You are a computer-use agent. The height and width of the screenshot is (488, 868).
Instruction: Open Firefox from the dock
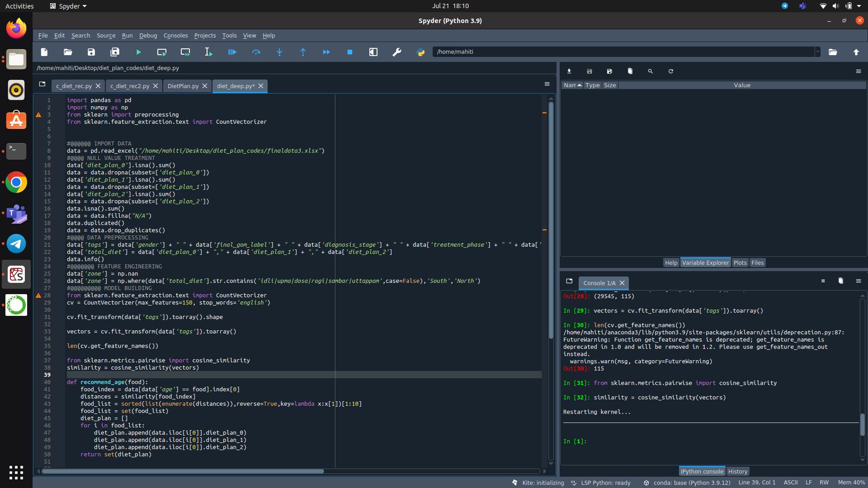[x=16, y=28]
